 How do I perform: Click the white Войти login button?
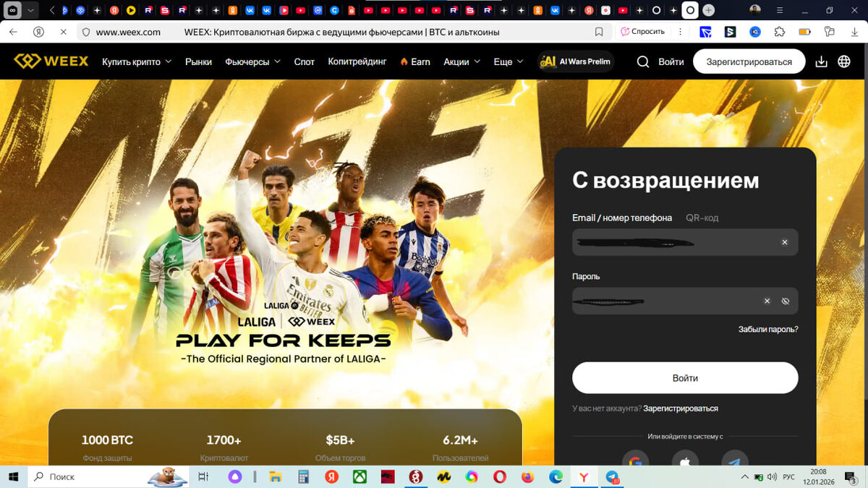[x=685, y=378]
